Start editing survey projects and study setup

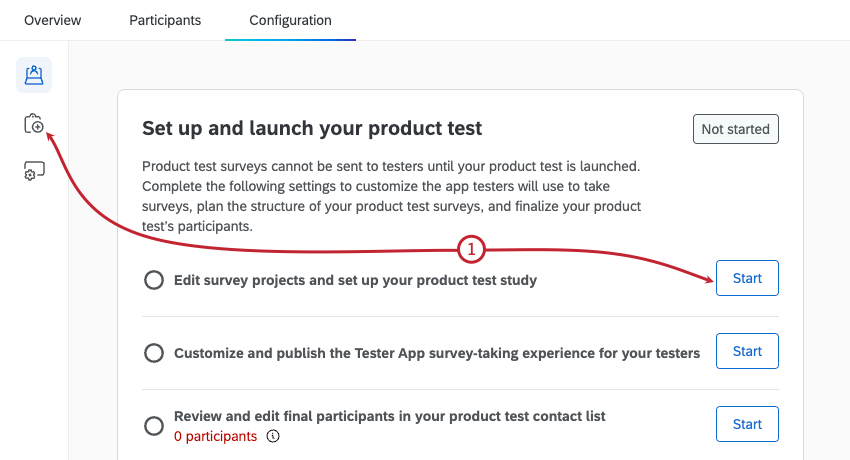coord(747,278)
